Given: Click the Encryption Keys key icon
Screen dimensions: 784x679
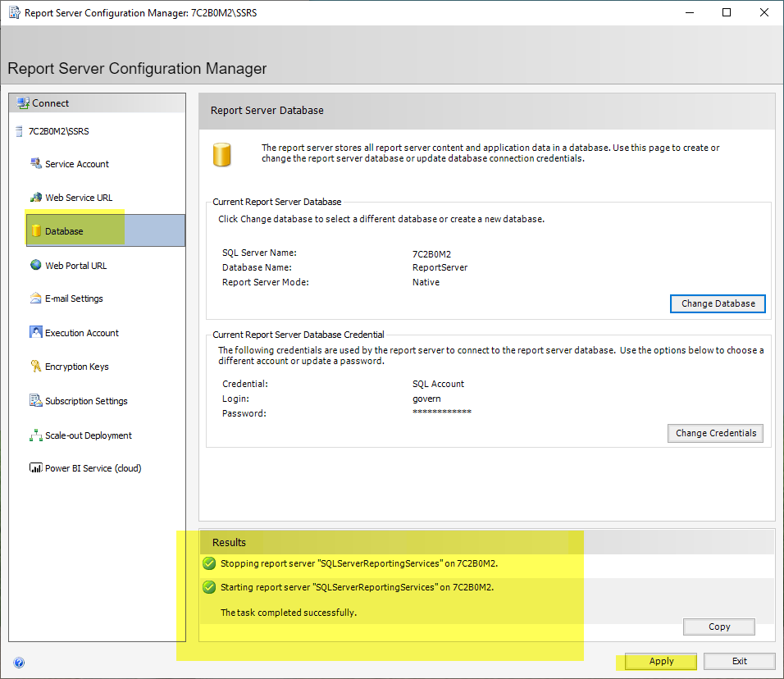Looking at the screenshot, I should click(36, 367).
